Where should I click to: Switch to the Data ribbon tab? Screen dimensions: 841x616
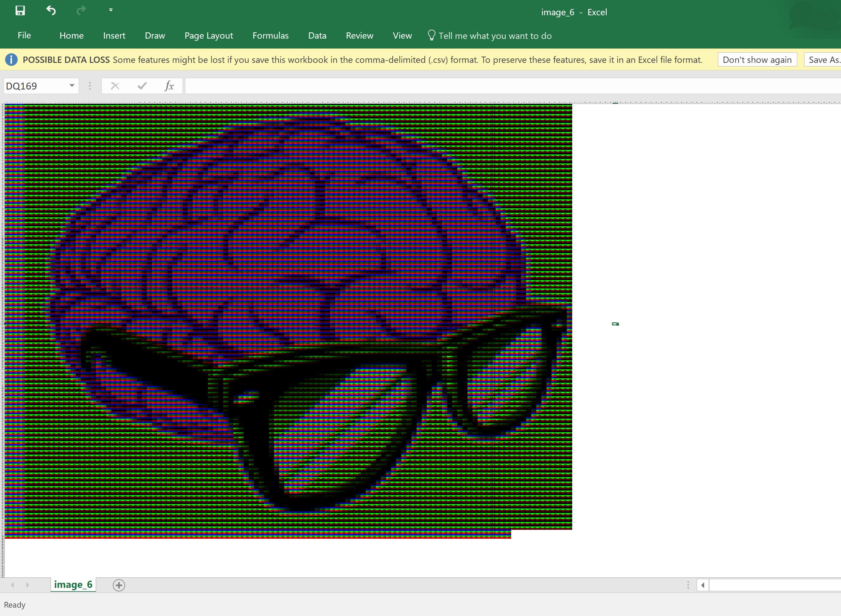(317, 35)
